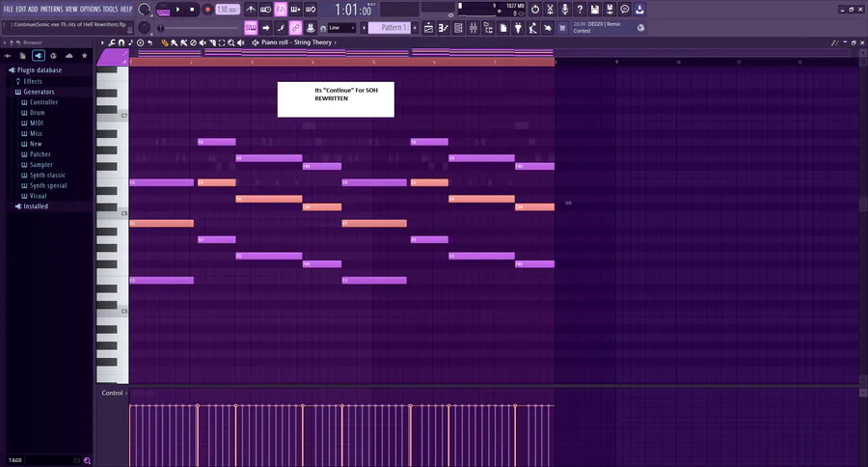Open the channel rack window
Viewport: 868px width, 467px height.
click(x=458, y=28)
